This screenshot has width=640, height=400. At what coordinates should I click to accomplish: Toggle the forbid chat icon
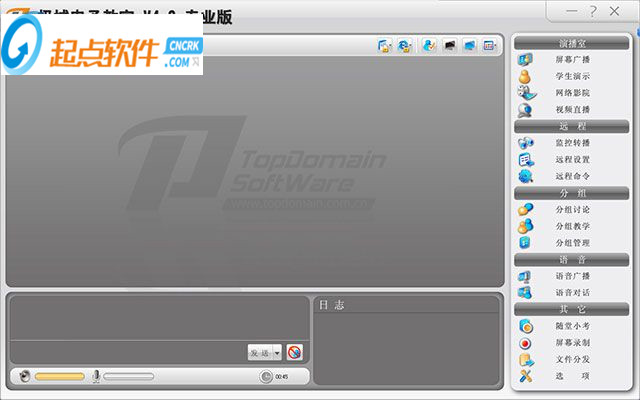294,352
